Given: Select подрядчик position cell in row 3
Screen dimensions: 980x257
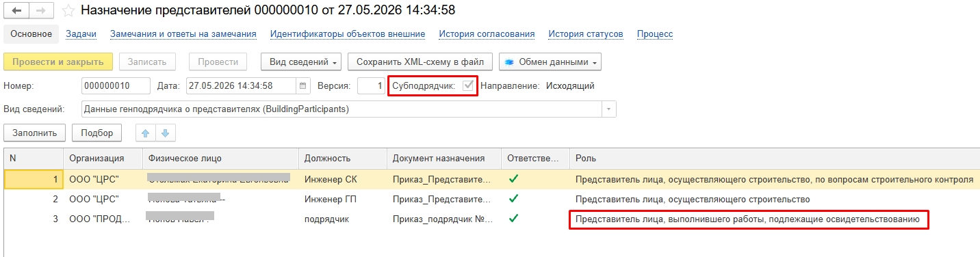Looking at the screenshot, I should pyautogui.click(x=342, y=219).
